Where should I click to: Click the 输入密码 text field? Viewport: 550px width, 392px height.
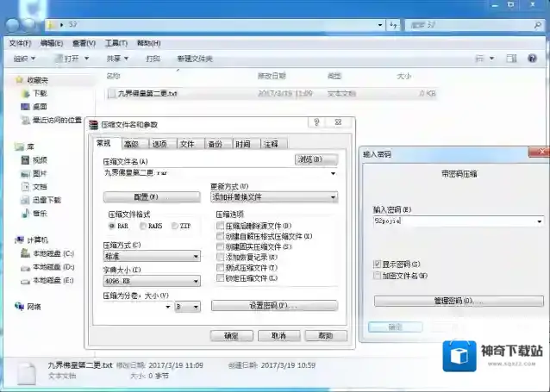tap(453, 221)
